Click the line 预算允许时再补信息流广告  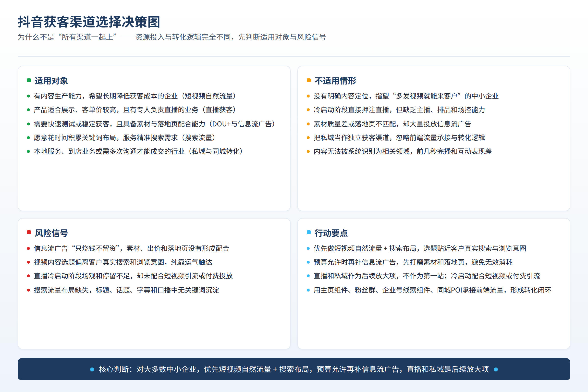click(x=413, y=262)
